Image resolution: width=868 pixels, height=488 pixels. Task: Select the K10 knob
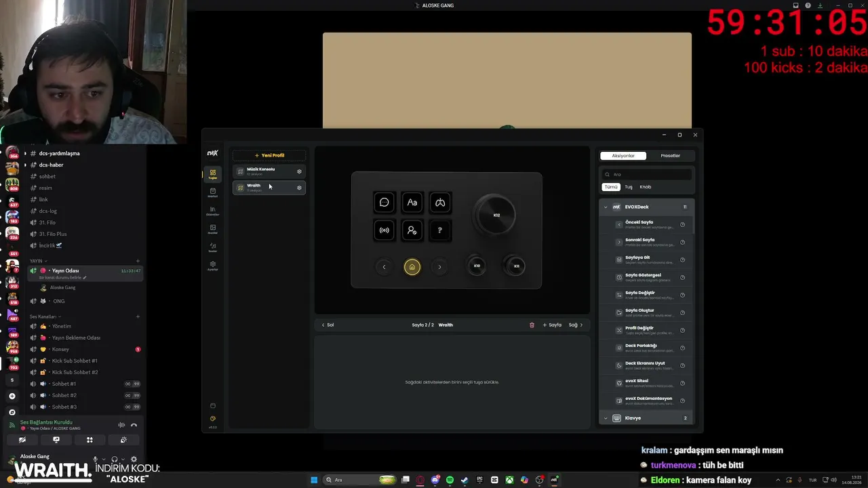[477, 266]
